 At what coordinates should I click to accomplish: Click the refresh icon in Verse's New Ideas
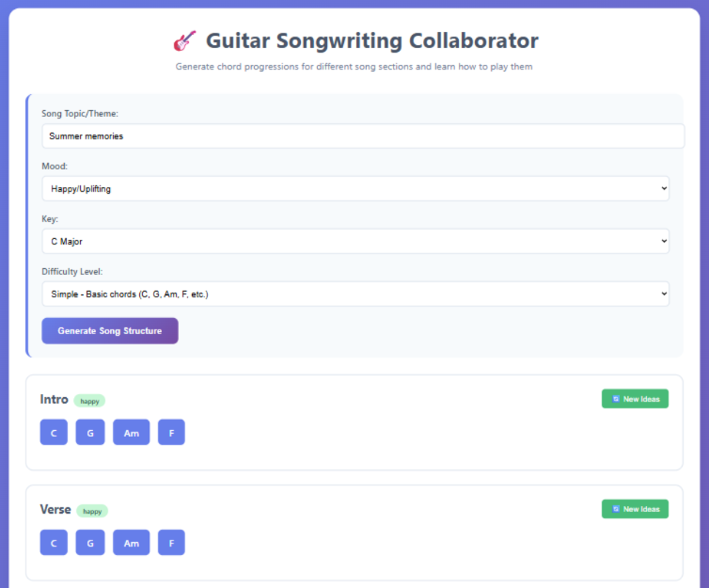(616, 509)
